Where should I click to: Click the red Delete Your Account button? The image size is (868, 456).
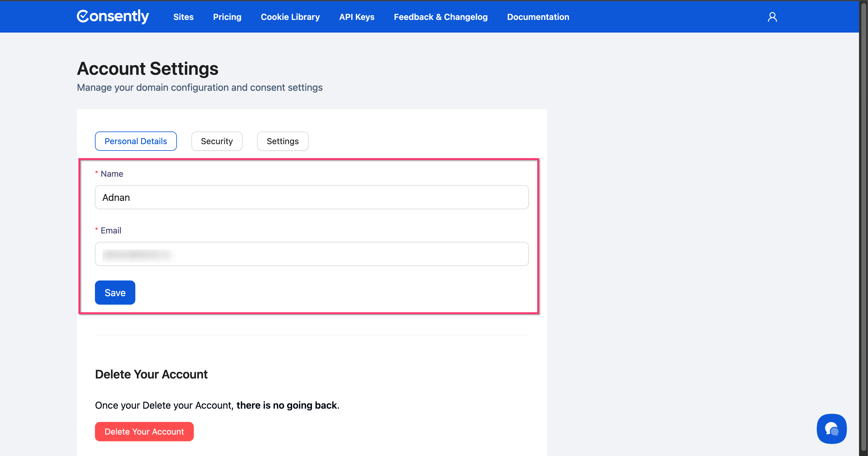[144, 431]
